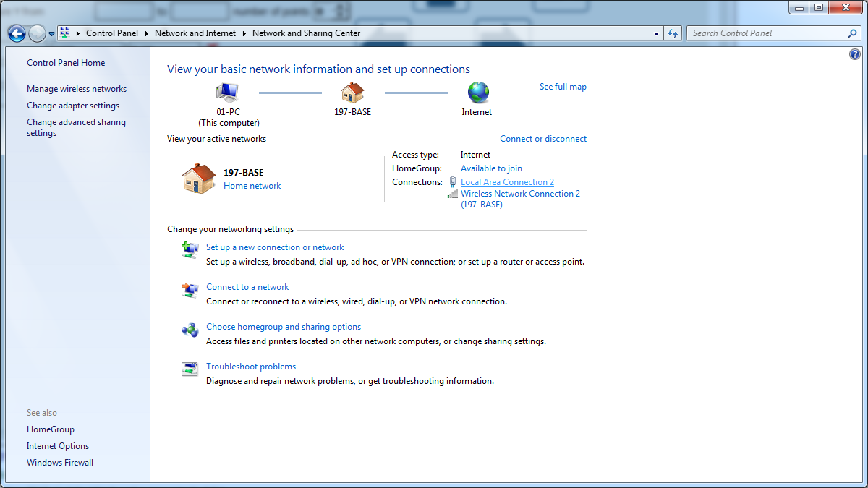Open See full map link

coord(563,87)
